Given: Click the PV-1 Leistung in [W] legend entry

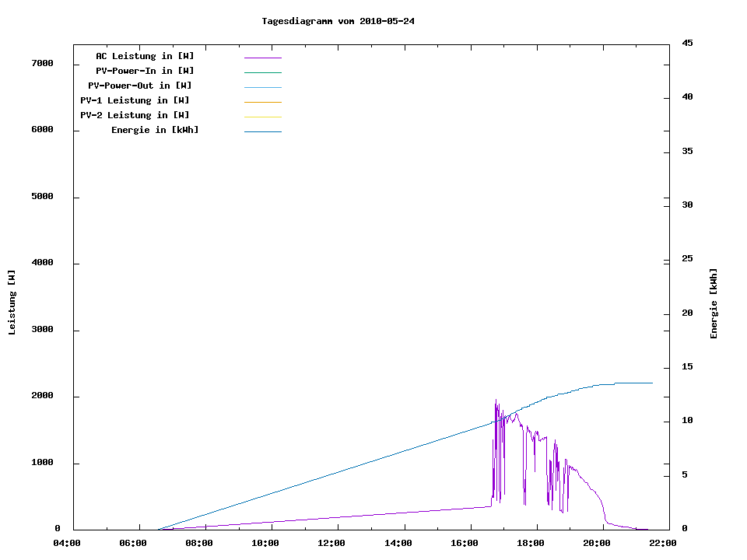Looking at the screenshot, I should click(x=135, y=100).
